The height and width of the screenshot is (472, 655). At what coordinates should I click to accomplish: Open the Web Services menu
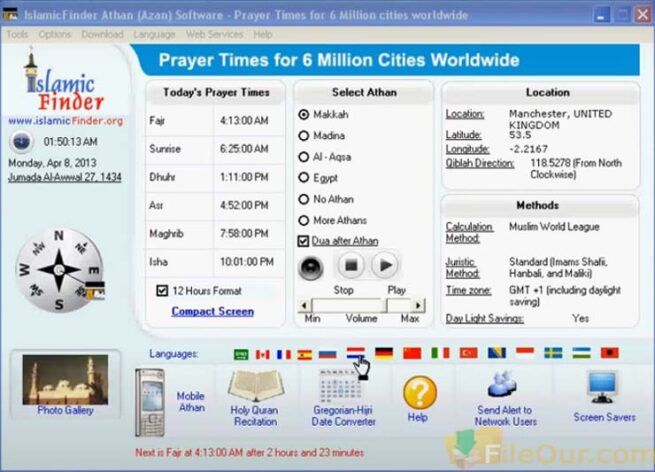click(214, 34)
